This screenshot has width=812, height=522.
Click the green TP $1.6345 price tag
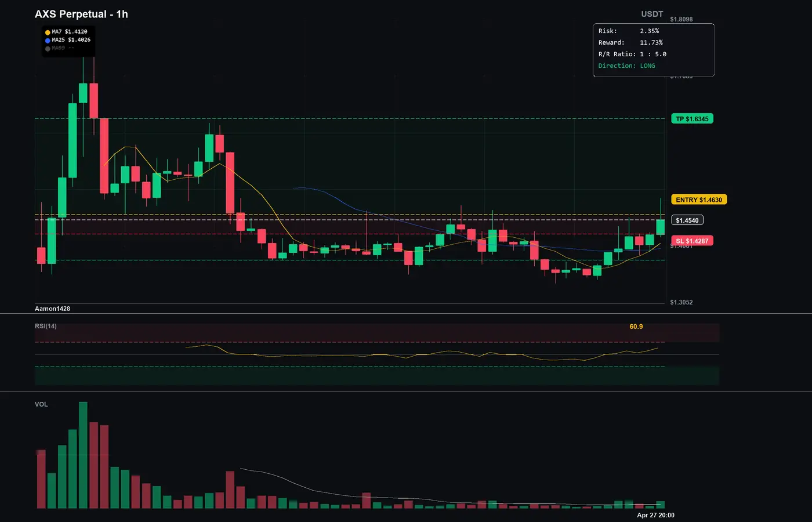[x=692, y=119]
